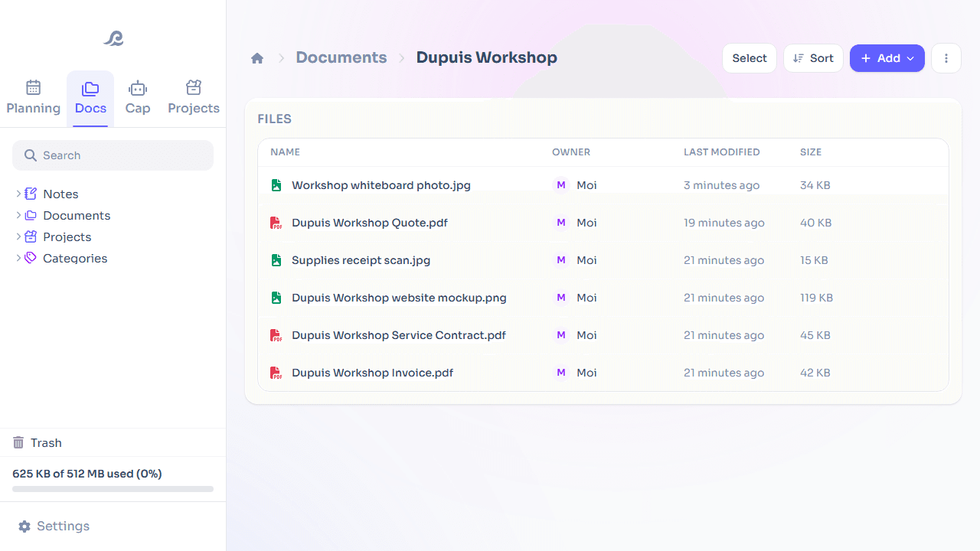Click the Documents folder icon in tree

click(x=31, y=215)
